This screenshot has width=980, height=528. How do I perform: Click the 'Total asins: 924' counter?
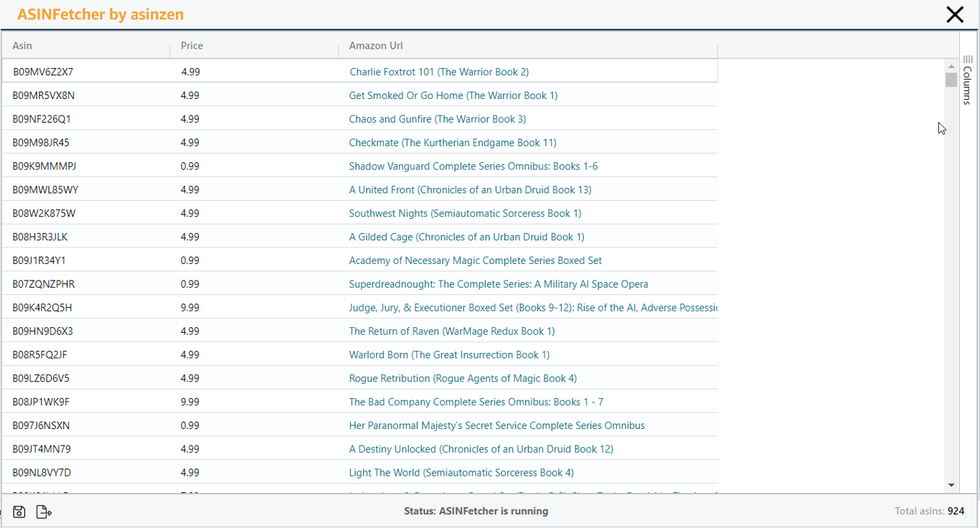[x=930, y=511]
